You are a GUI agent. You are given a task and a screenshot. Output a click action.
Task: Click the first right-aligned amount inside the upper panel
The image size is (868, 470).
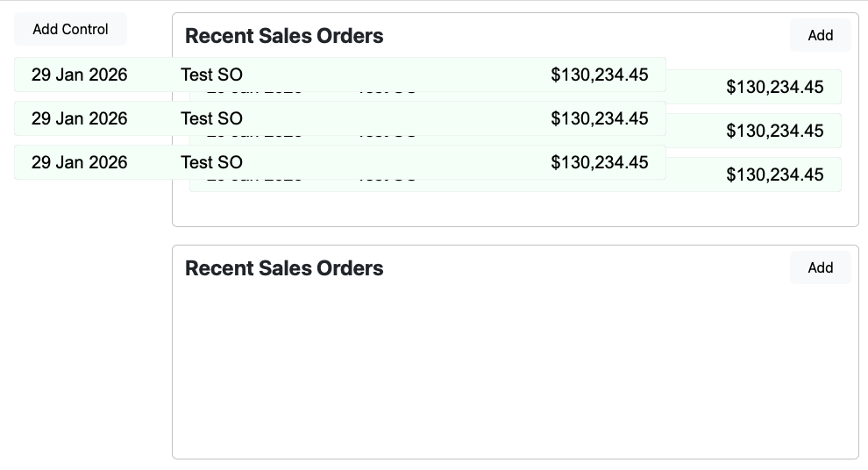coord(774,87)
